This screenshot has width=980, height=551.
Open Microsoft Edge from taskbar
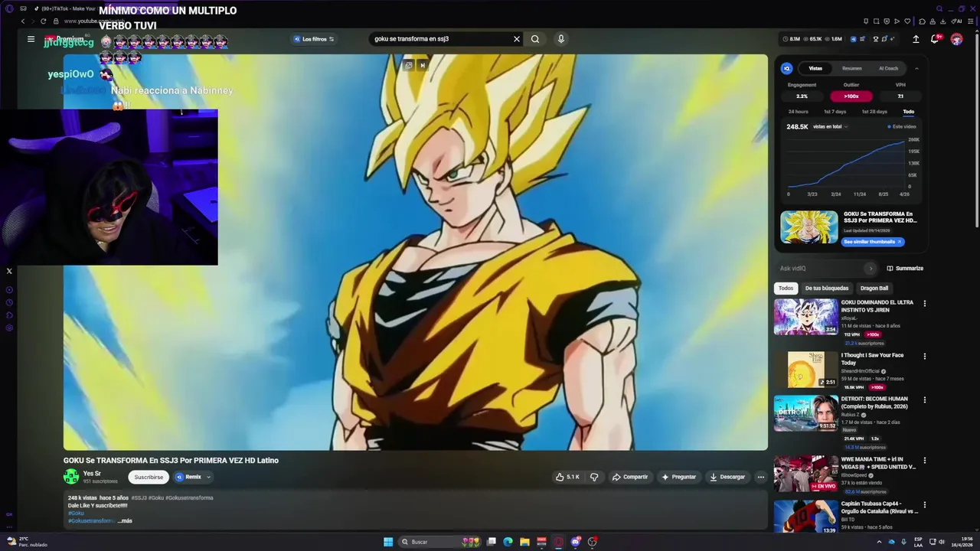pos(508,542)
